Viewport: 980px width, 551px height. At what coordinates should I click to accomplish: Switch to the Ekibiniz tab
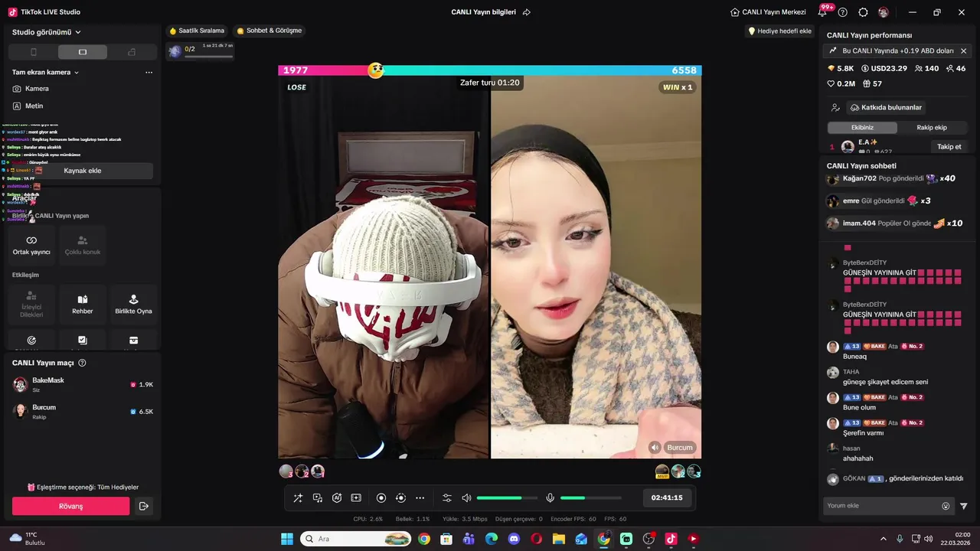coord(862,128)
